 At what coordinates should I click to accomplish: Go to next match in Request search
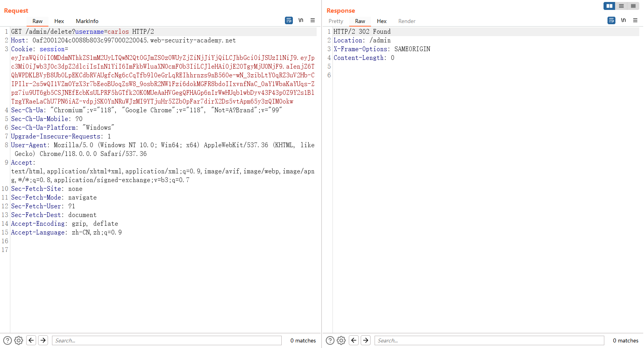tap(43, 340)
